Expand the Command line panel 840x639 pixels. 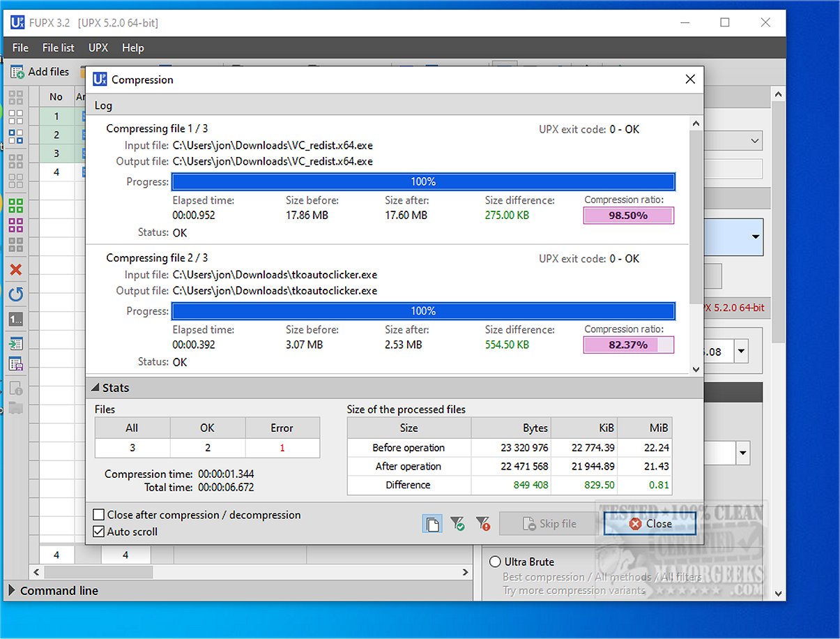[x=11, y=591]
